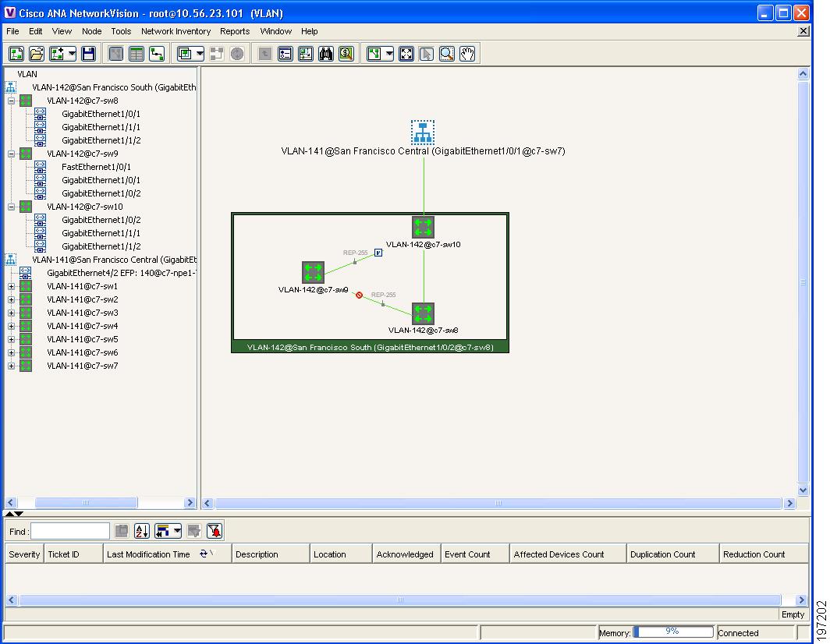Viewport: 830px width, 644px height.
Task: Select GigabitEthernet4/2 EFP: 140 tree item
Action: tap(121, 273)
